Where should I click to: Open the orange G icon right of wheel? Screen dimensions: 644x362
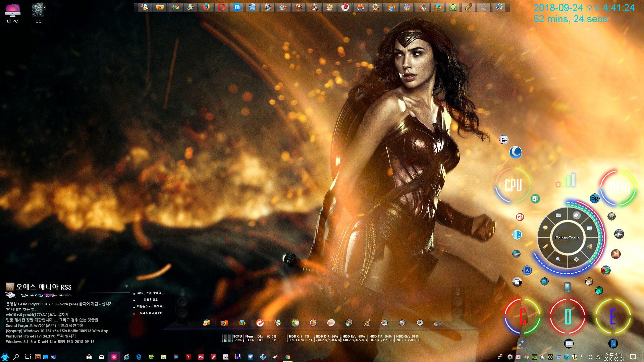coord(615,254)
